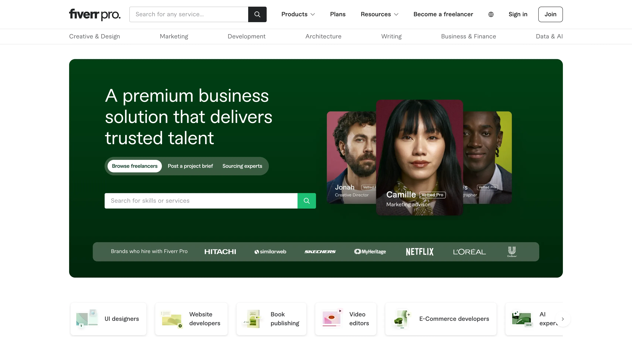Image resolution: width=632 pixels, height=364 pixels.
Task: Expand the Resources dropdown menu
Action: [379, 14]
